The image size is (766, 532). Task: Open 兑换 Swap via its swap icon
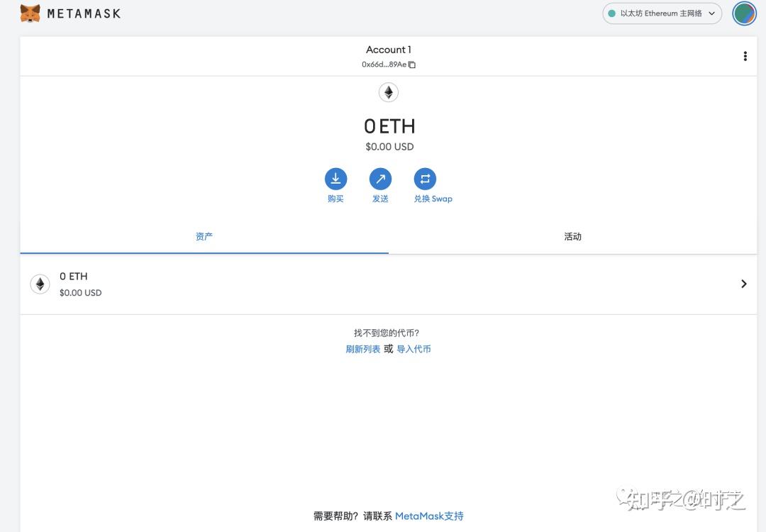(x=425, y=178)
